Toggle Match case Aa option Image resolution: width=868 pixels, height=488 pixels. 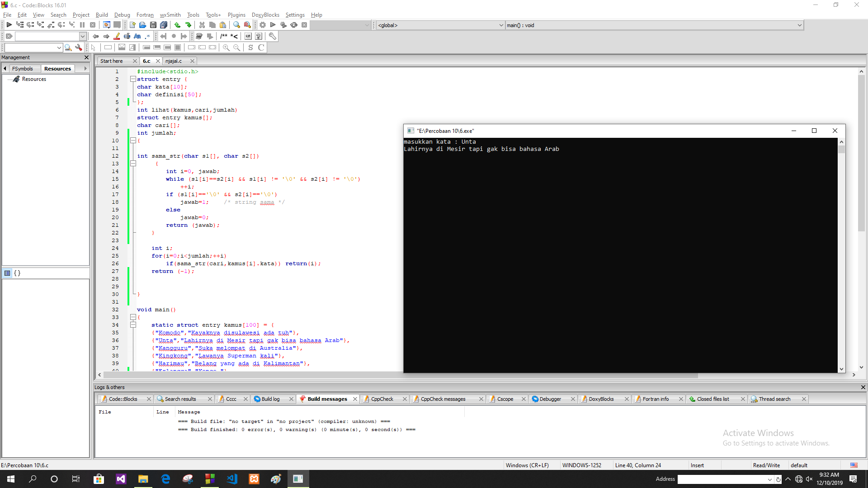(137, 37)
